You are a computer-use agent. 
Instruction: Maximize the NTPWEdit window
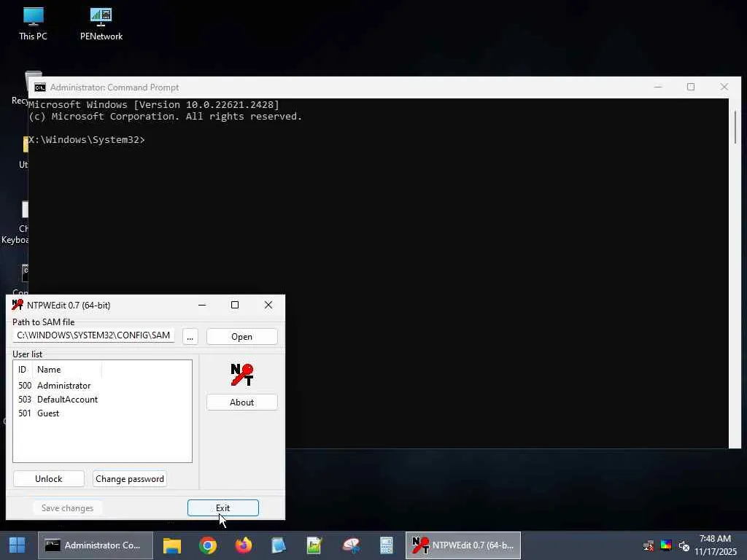point(235,305)
